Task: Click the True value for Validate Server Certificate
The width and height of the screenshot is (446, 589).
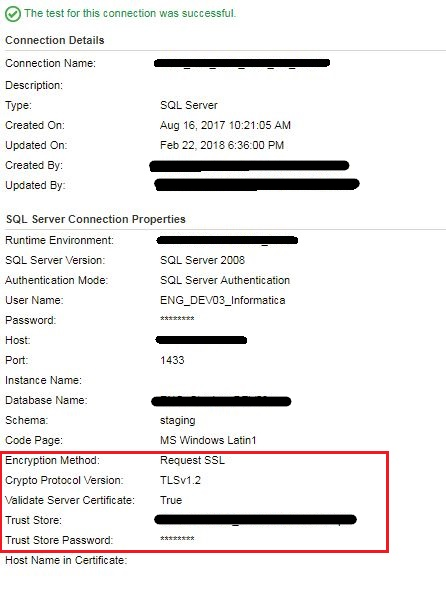Action: coord(171,500)
